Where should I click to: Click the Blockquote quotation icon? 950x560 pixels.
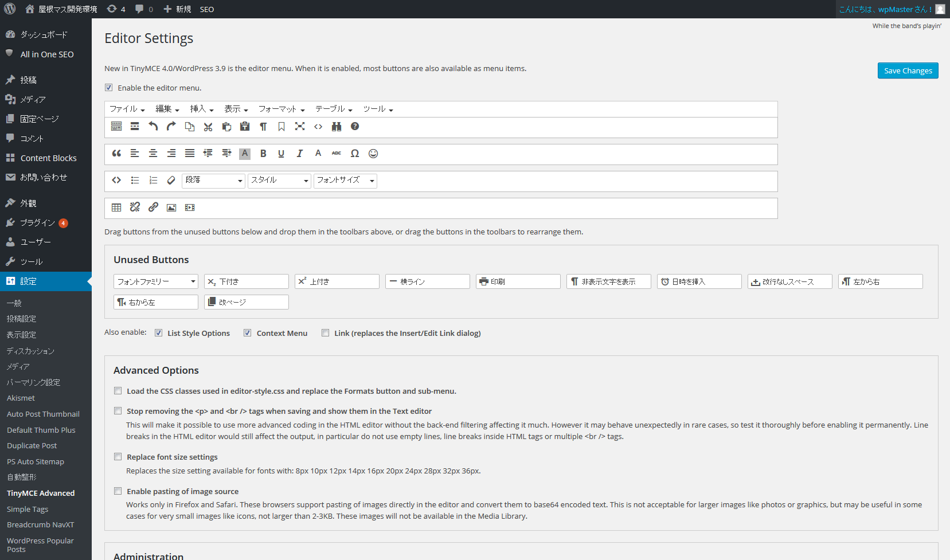(x=116, y=154)
